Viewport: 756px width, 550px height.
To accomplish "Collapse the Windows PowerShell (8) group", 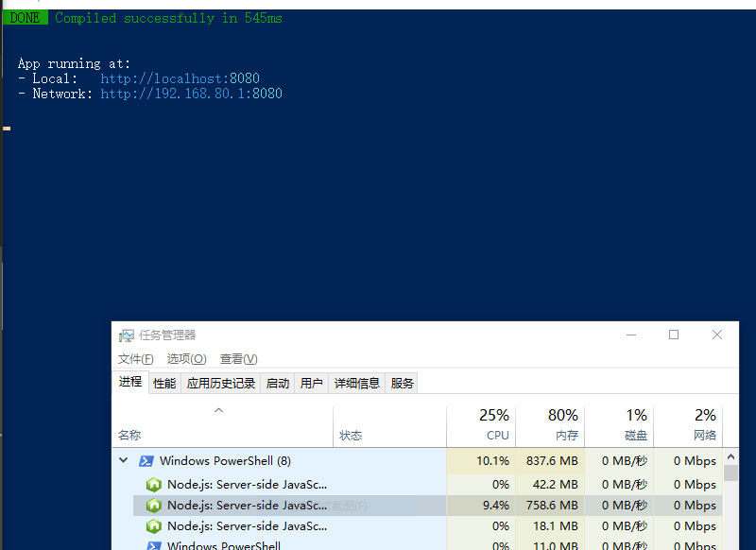I will point(124,460).
